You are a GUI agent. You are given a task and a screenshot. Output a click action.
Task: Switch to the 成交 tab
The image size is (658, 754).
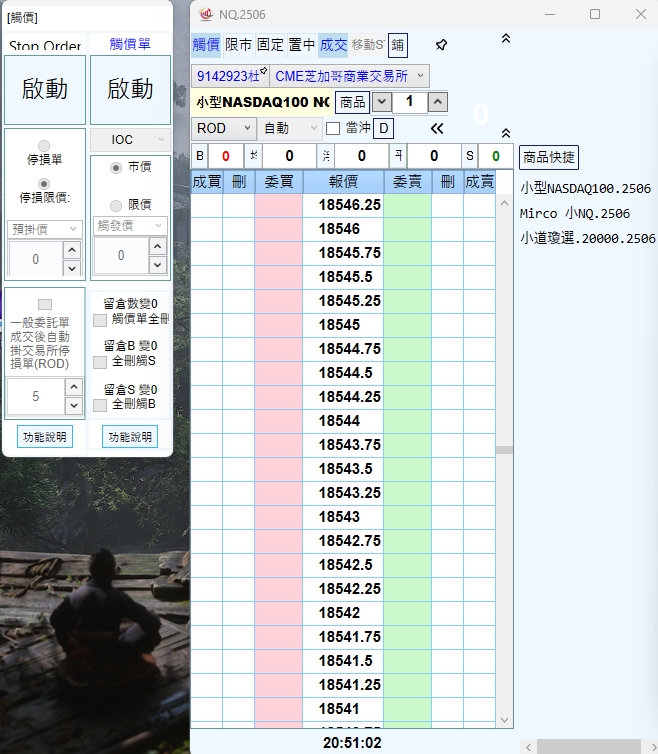(x=332, y=45)
